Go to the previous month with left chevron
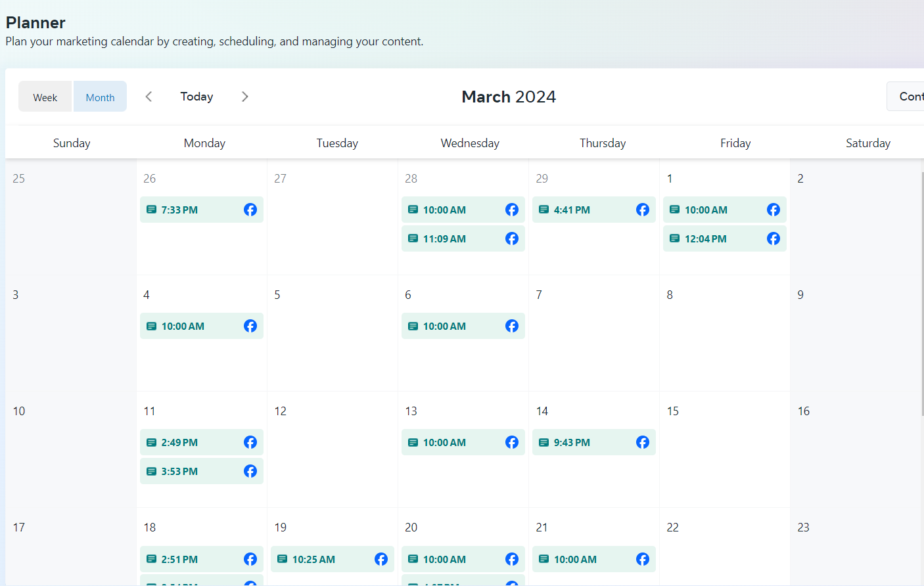This screenshot has width=924, height=586. click(x=149, y=97)
